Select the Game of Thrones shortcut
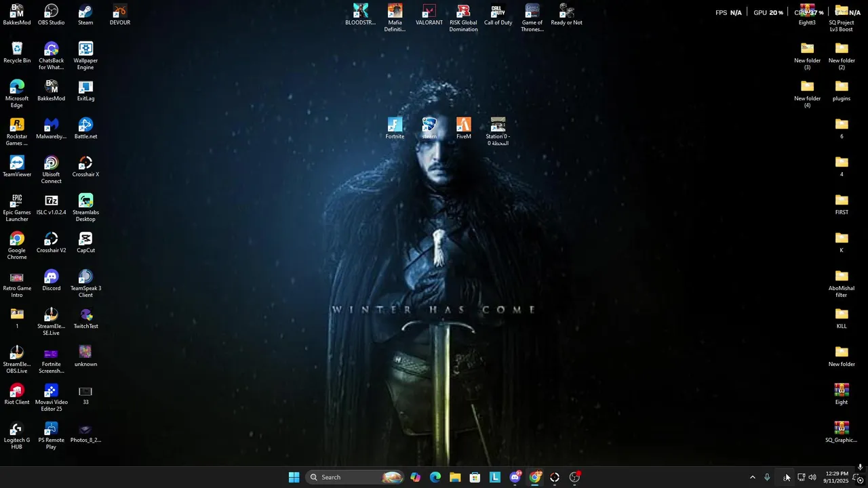This screenshot has width=868, height=488. [532, 18]
